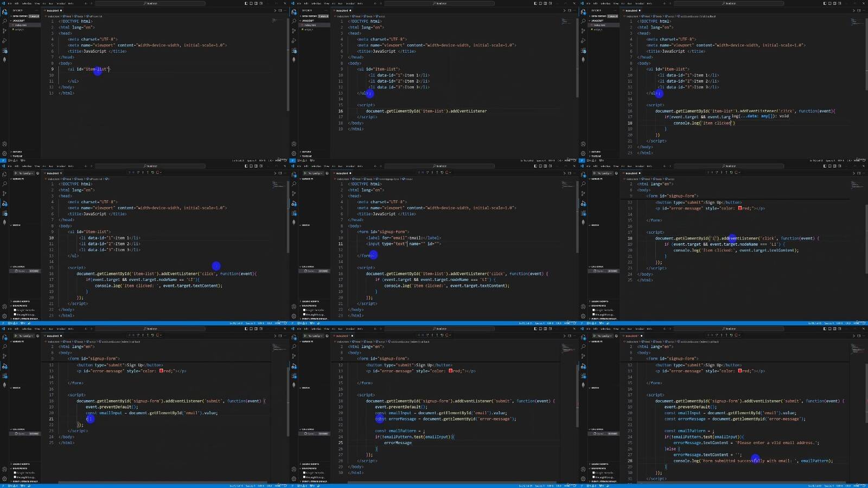Open Explorer icon in window active on line 16
Viewport: 868px width, 488px height.
[x=293, y=12]
